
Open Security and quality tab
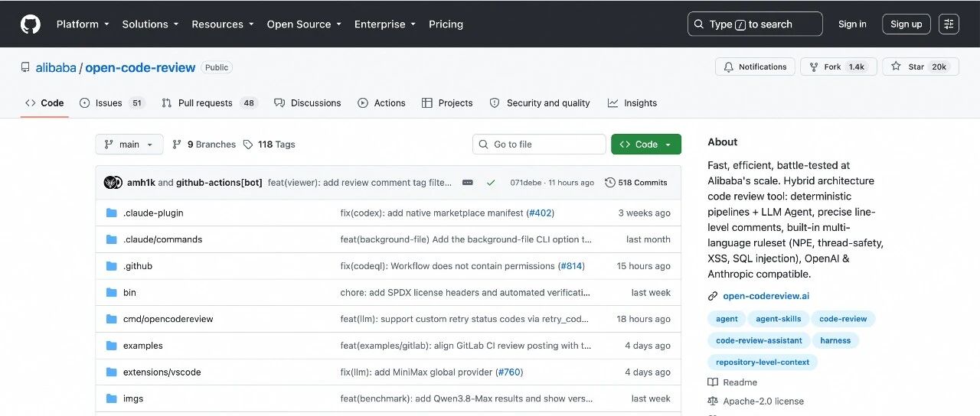tap(540, 102)
